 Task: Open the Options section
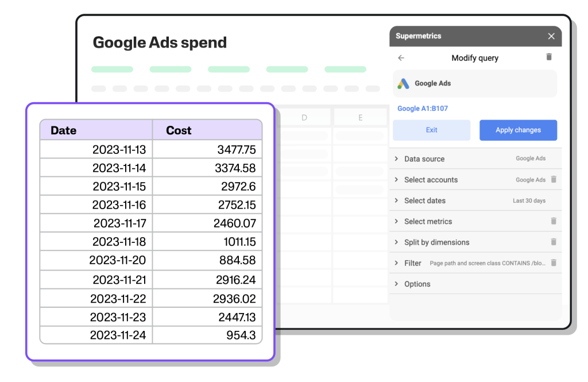[x=417, y=284]
